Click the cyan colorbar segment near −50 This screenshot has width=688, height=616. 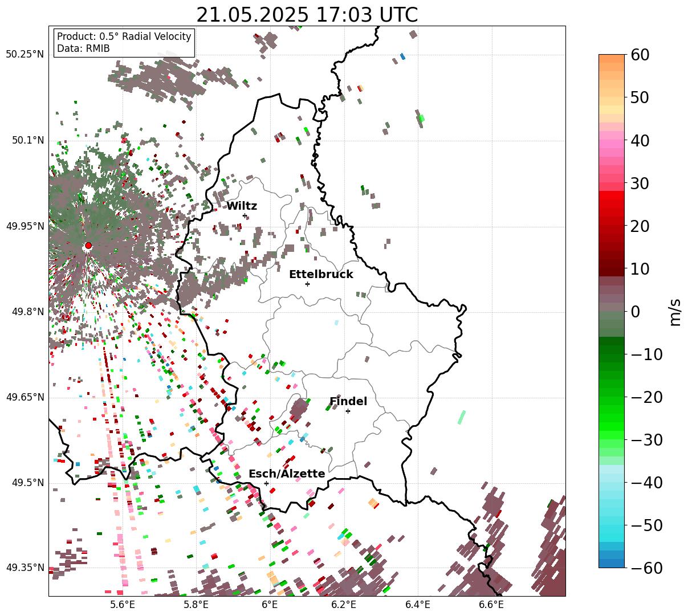(x=612, y=530)
